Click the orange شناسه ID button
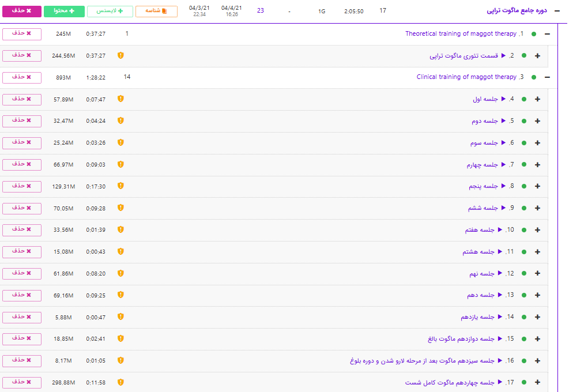 pyautogui.click(x=156, y=11)
